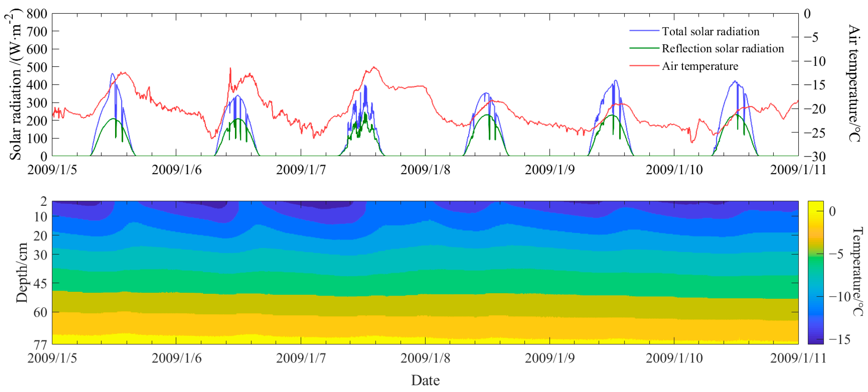This screenshot has width=868, height=392.
Task: Click the depth tick labeled 77
Action: tap(40, 344)
